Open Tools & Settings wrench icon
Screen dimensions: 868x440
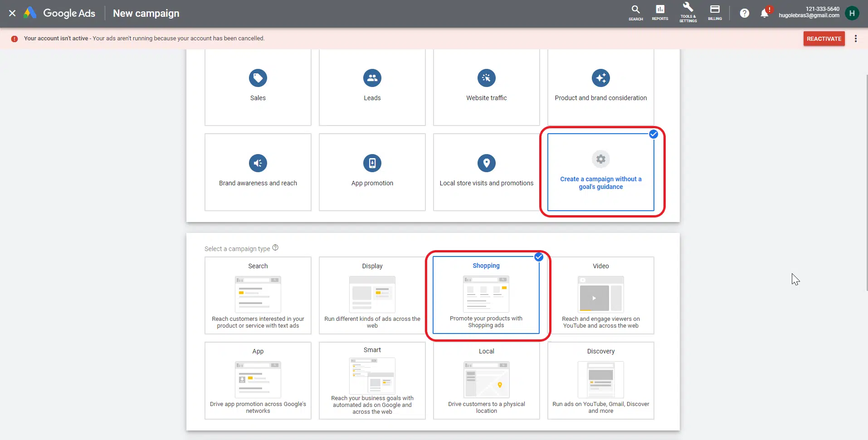pyautogui.click(x=688, y=12)
